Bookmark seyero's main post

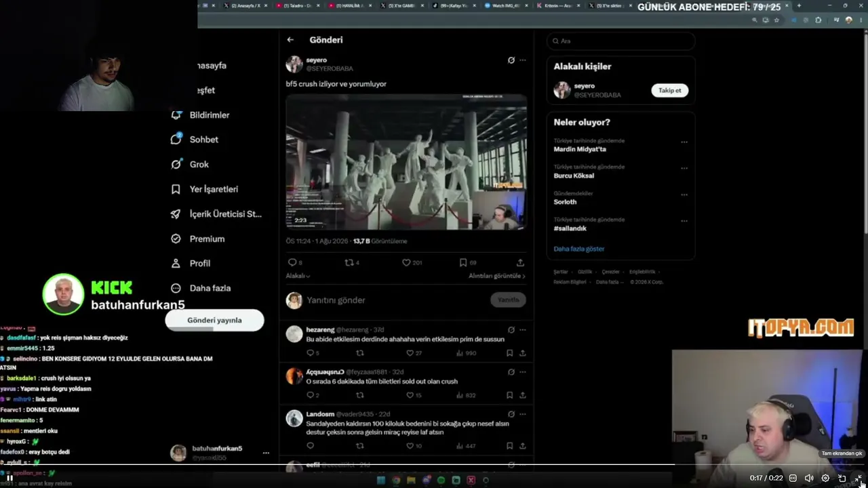point(463,262)
